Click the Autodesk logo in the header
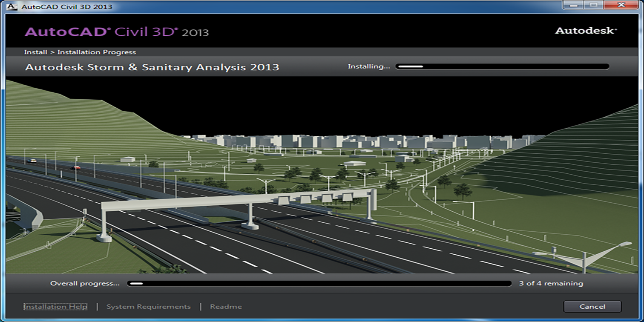The height and width of the screenshot is (322, 644). pyautogui.click(x=586, y=31)
